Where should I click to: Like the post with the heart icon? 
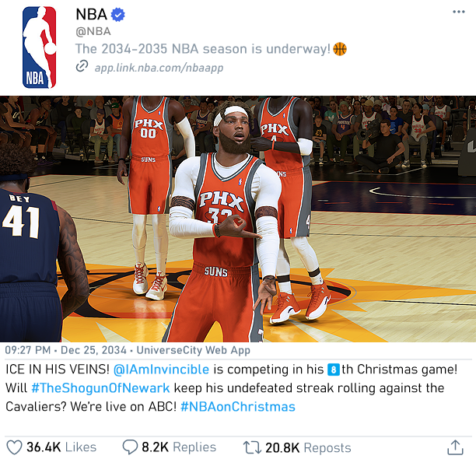pos(14,447)
